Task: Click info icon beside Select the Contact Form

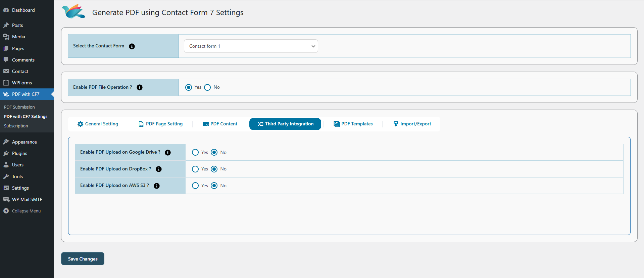Action: pyautogui.click(x=132, y=46)
